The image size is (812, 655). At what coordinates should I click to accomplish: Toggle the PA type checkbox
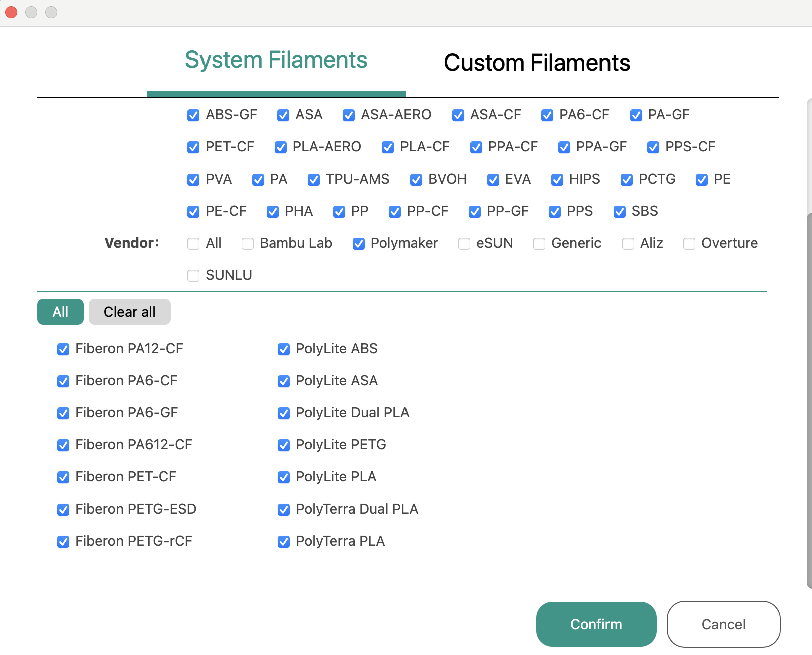tap(258, 180)
